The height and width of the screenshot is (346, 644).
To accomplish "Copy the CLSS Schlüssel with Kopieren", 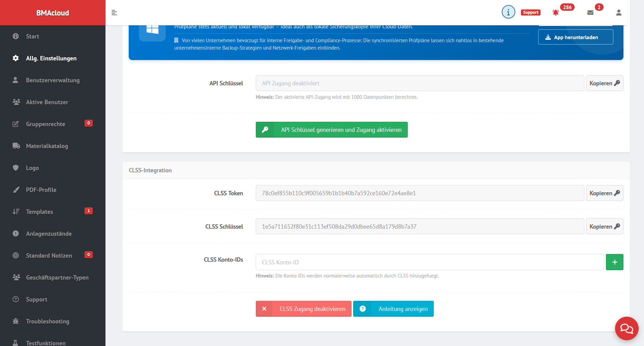I will tap(605, 226).
